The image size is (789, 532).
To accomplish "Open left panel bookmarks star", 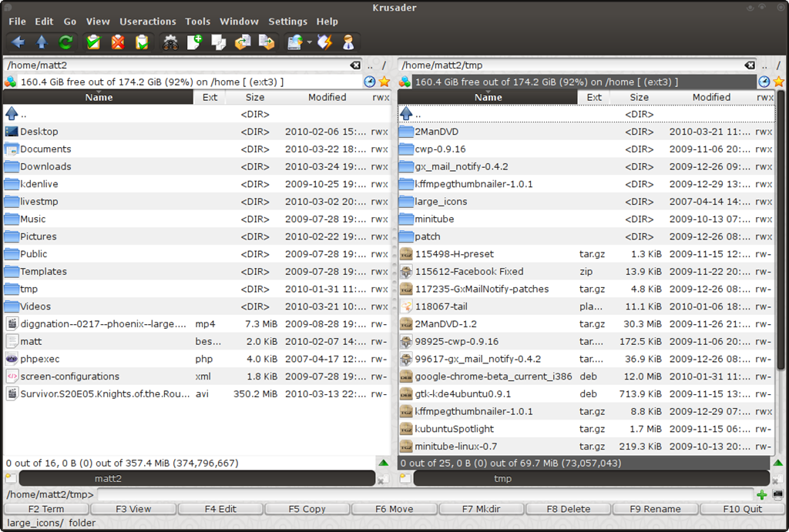I will point(384,82).
